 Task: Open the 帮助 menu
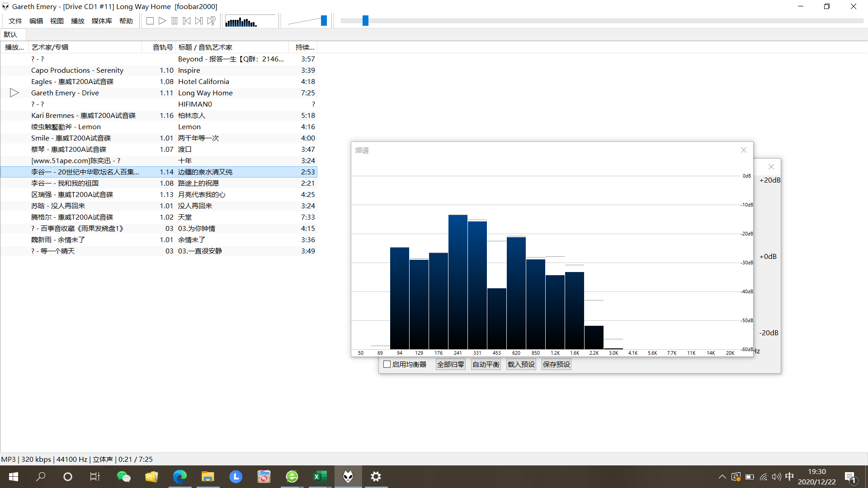(x=126, y=21)
